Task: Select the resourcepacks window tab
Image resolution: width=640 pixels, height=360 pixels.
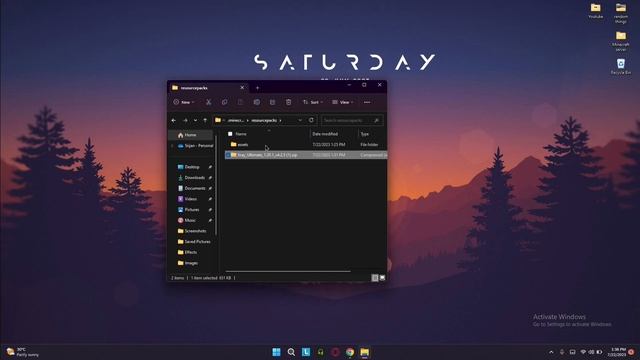Action: pyautogui.click(x=208, y=88)
